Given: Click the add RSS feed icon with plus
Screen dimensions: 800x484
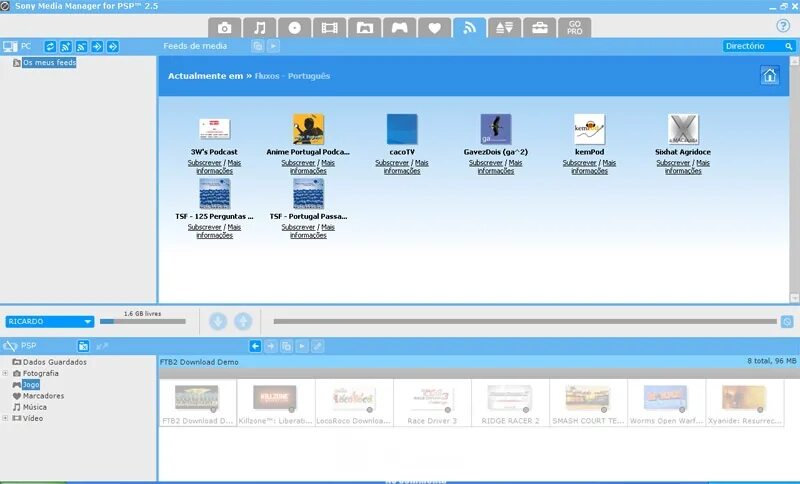Looking at the screenshot, I should 66,46.
